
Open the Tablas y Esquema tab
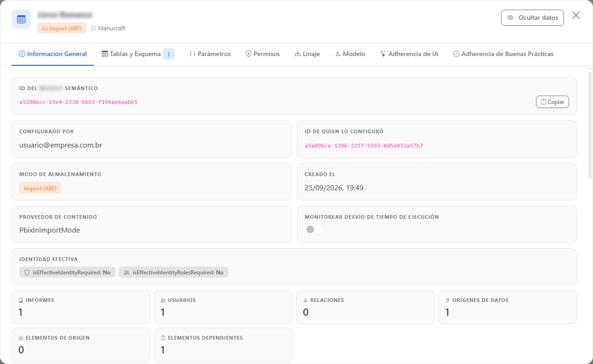coord(138,54)
